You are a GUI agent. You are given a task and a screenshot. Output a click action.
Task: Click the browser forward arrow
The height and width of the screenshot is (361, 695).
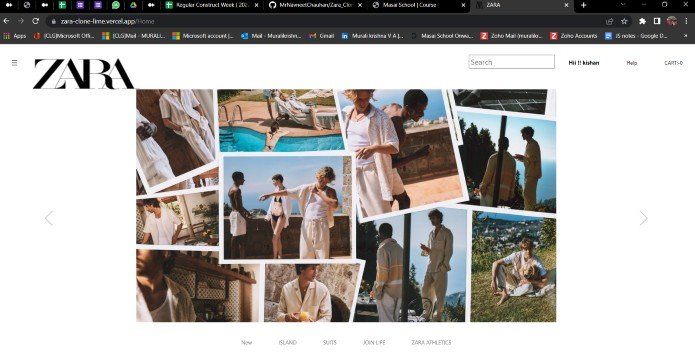(x=21, y=21)
